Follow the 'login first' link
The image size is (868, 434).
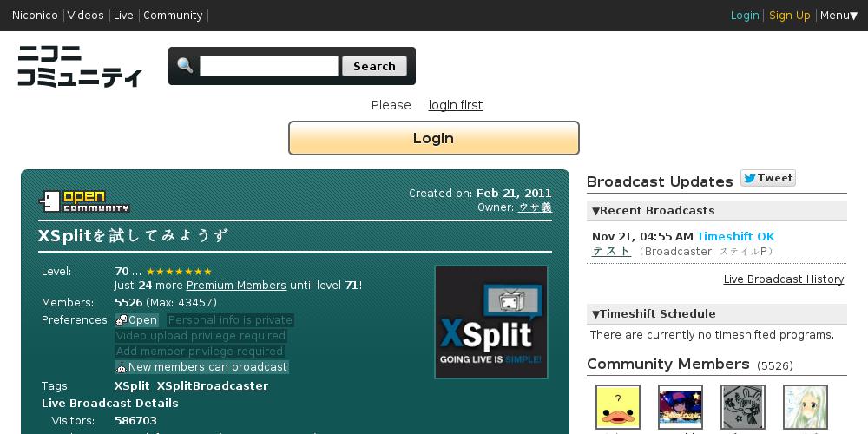[x=456, y=105]
